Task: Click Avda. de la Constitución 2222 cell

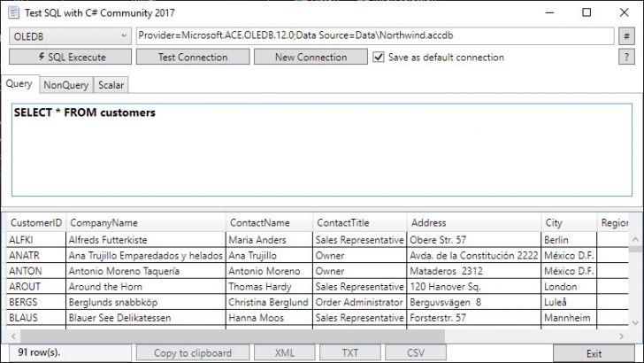Action: coord(473,255)
